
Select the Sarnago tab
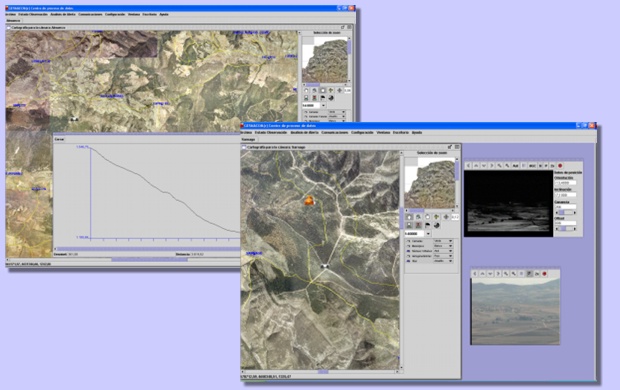click(248, 140)
